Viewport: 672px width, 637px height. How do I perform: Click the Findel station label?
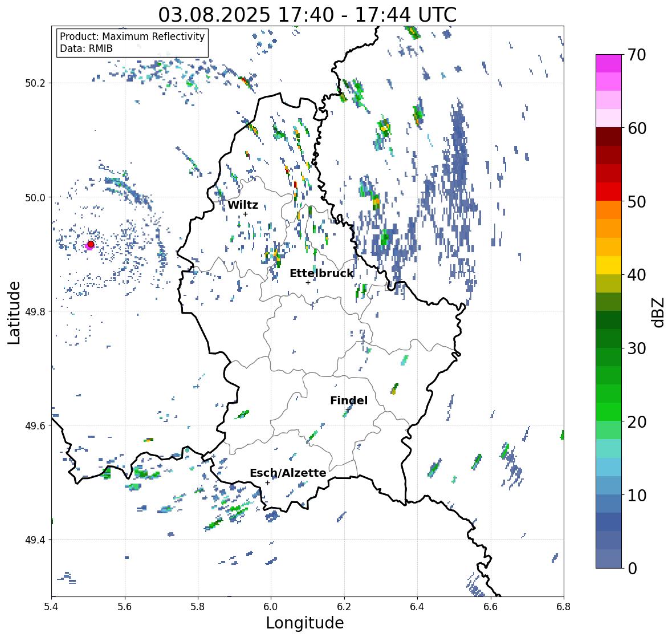click(349, 400)
